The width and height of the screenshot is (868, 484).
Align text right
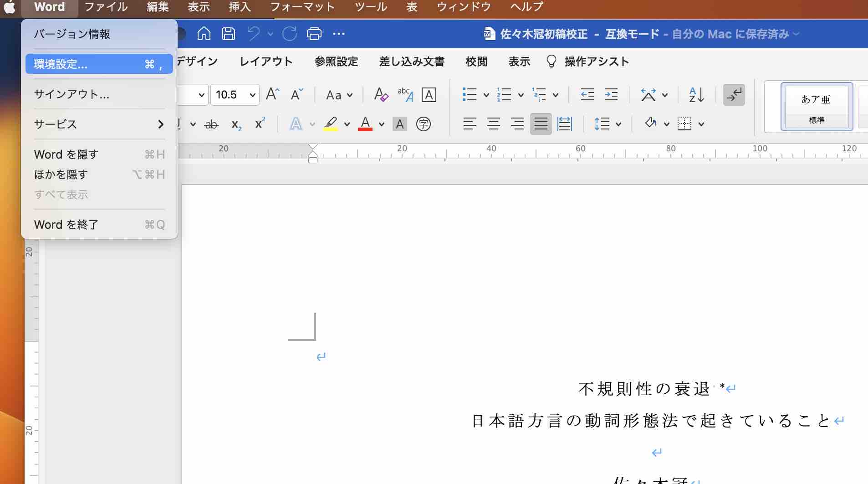(x=517, y=124)
